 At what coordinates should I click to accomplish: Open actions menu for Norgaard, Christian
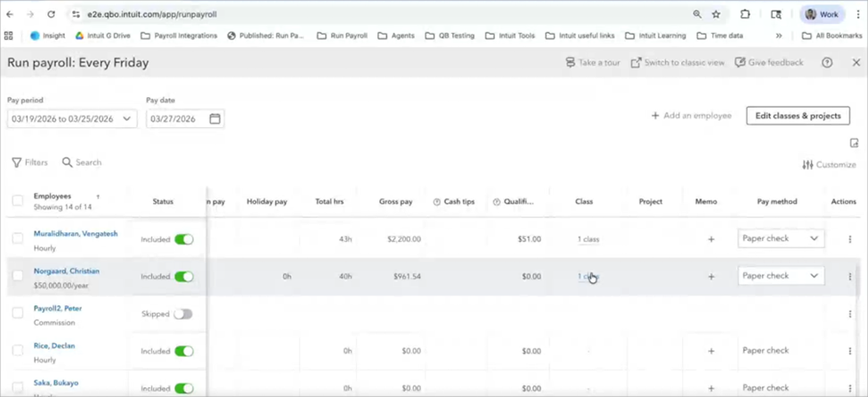849,277
